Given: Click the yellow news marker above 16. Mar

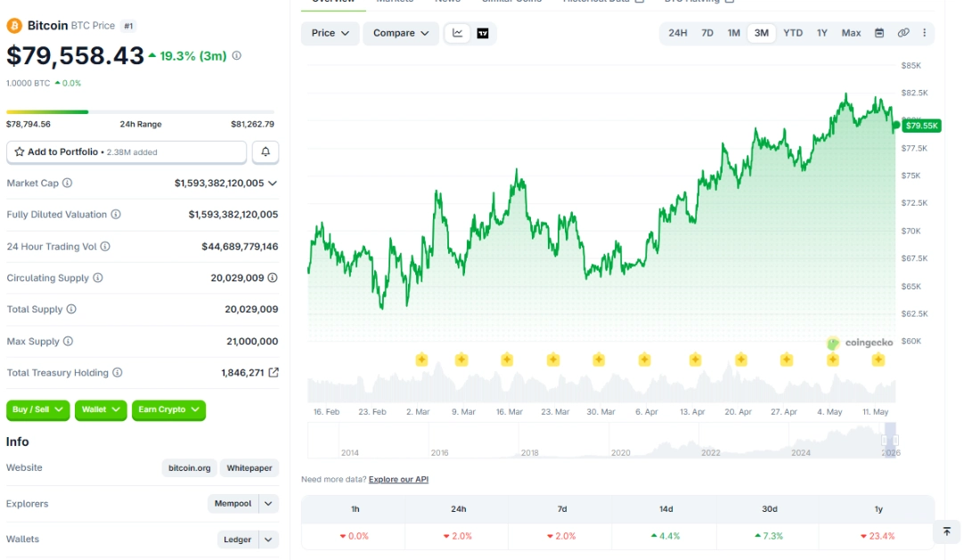Looking at the screenshot, I should tap(507, 359).
